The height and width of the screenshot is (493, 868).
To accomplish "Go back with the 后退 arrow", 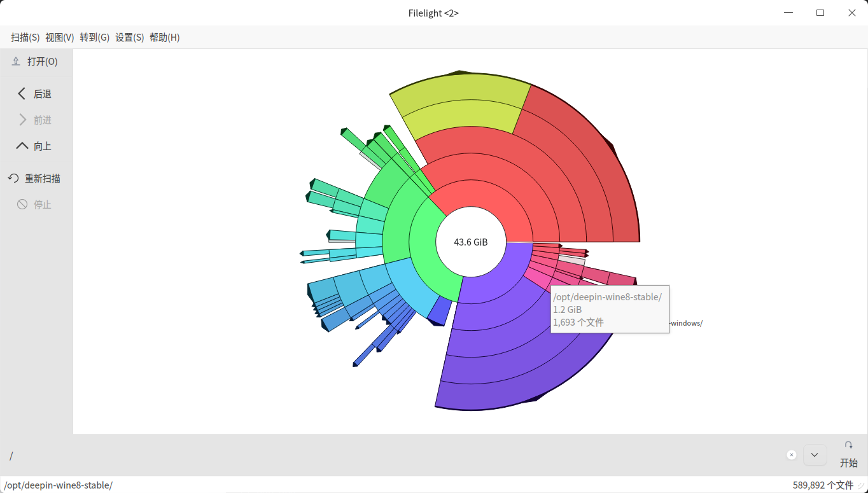I will pyautogui.click(x=36, y=94).
